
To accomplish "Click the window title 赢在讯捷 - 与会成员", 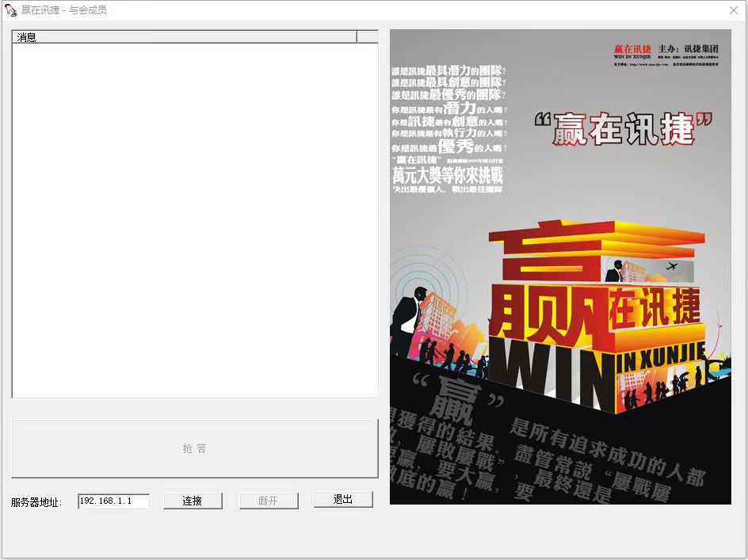I will coord(64,10).
